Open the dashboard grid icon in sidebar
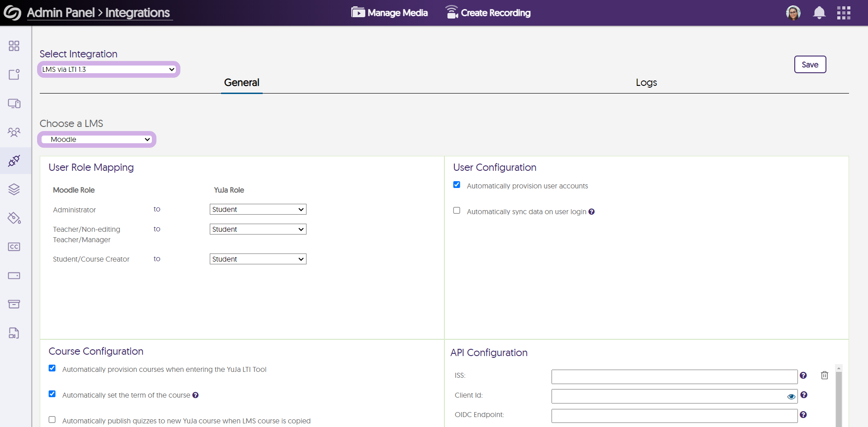Viewport: 868px width, 427px height. [x=14, y=46]
